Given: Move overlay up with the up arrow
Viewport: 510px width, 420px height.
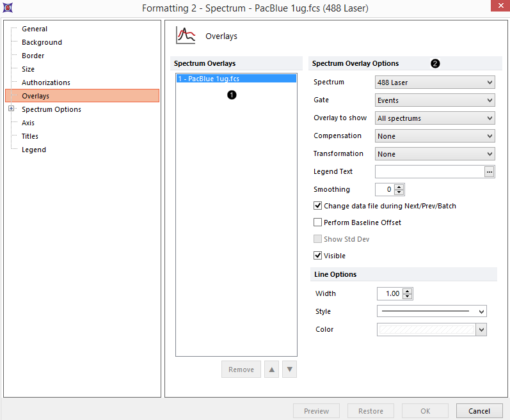Looking at the screenshot, I should (271, 369).
